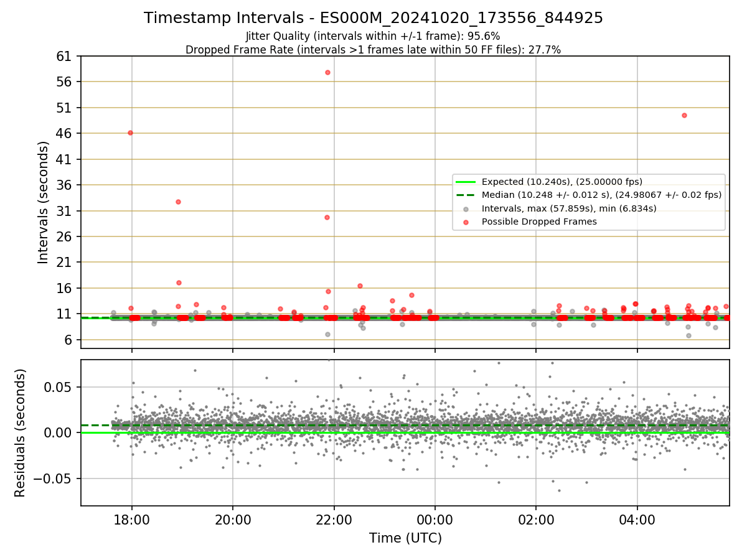Click the "02:00" x-axis tick label

(536, 520)
